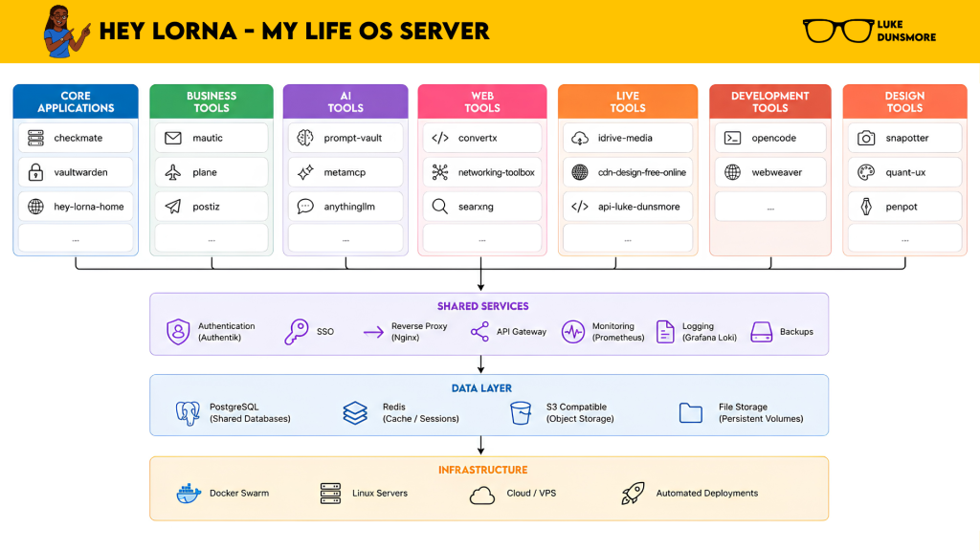Click the Cloud / VPS cloud icon

(482, 496)
